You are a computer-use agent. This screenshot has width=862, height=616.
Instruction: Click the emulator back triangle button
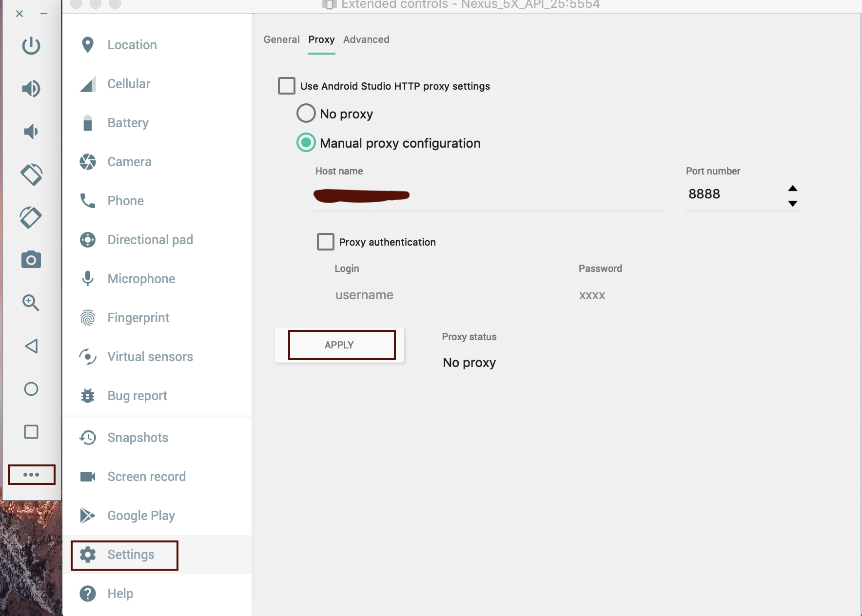click(31, 346)
